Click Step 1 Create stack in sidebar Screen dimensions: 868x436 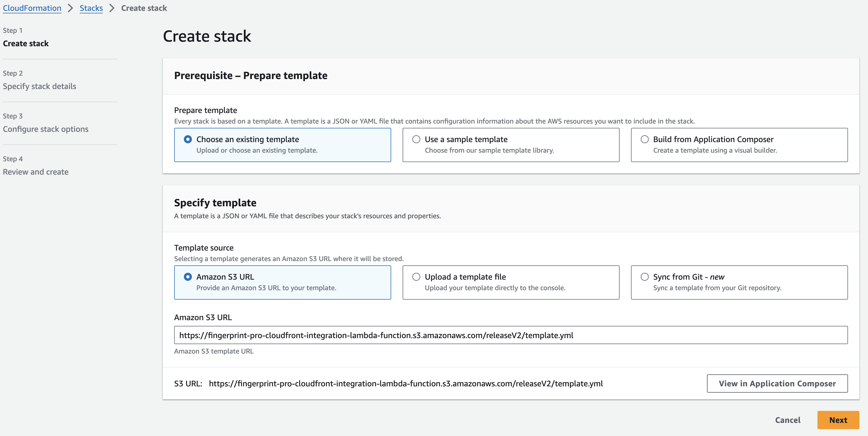pos(26,43)
